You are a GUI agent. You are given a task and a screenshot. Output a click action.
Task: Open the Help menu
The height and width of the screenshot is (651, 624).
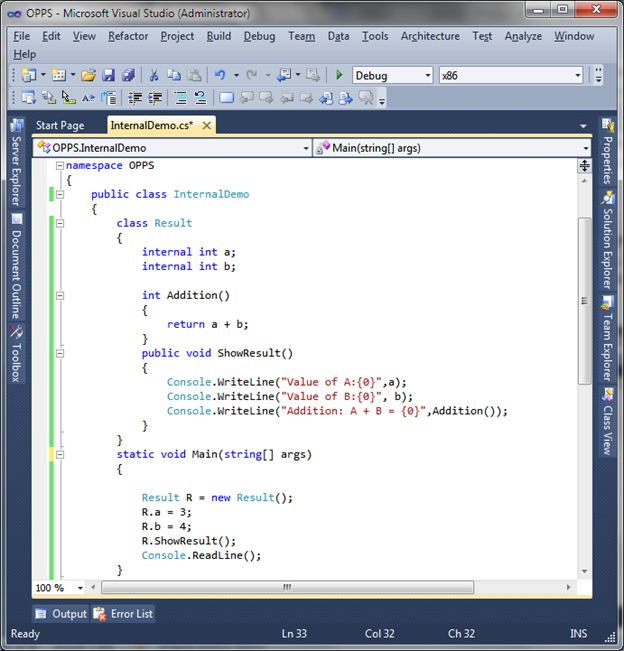(24, 54)
